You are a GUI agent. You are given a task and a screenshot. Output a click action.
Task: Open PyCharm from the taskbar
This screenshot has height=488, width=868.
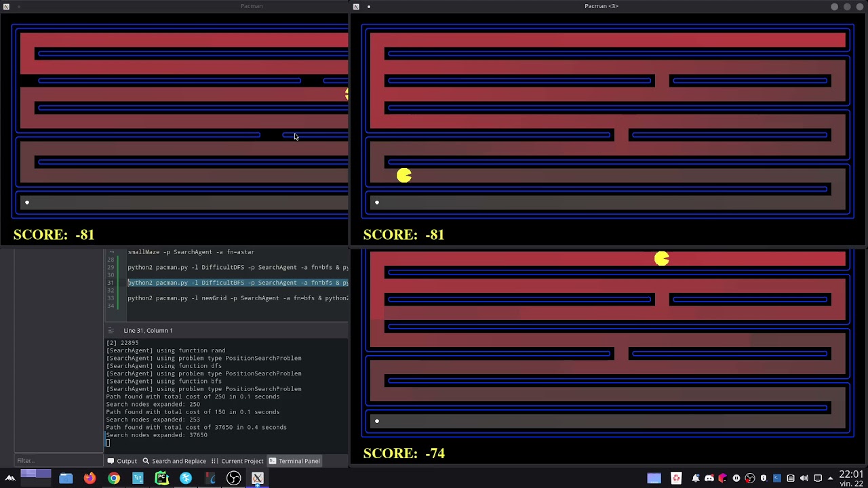(x=161, y=478)
